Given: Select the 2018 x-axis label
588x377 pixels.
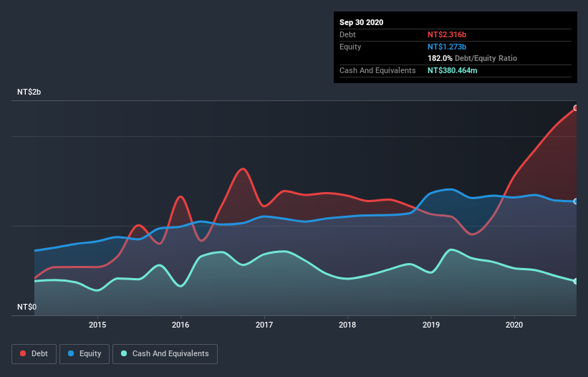Looking at the screenshot, I should coord(347,325).
